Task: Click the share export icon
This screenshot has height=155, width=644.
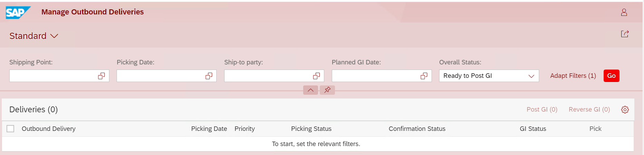Action: coord(625,34)
